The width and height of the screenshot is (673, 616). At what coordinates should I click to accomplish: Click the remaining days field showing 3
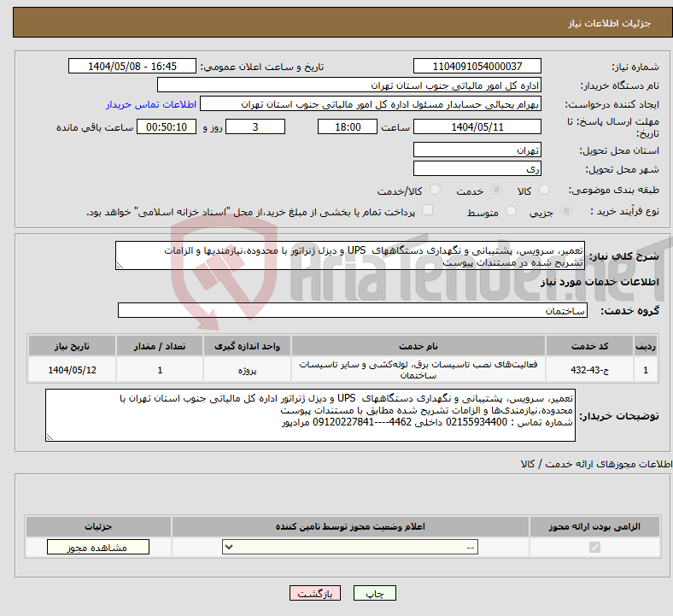click(x=255, y=127)
